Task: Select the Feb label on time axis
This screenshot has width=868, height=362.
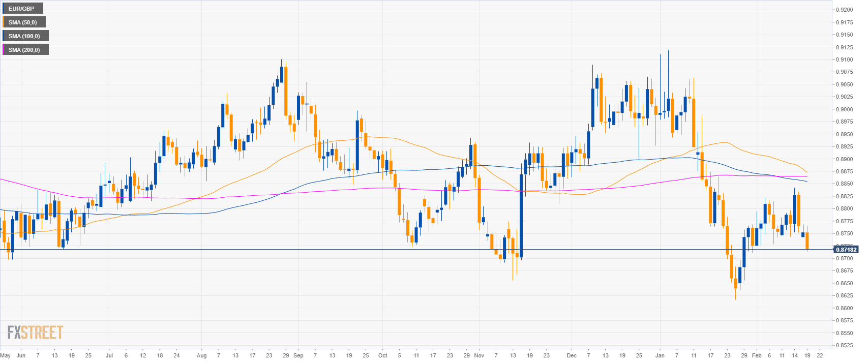Action: [757, 355]
